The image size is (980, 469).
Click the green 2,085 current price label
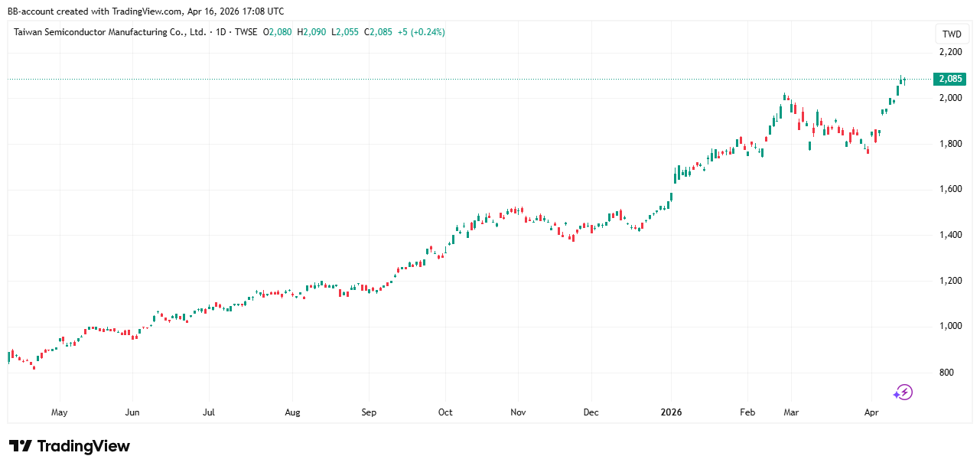[x=951, y=79]
